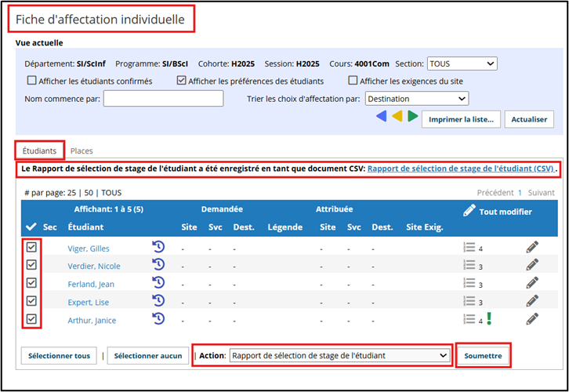Viewport: 569px width, 392px height.
Task: Click green exclamation alert on Arthur, Janice
Action: (489, 318)
